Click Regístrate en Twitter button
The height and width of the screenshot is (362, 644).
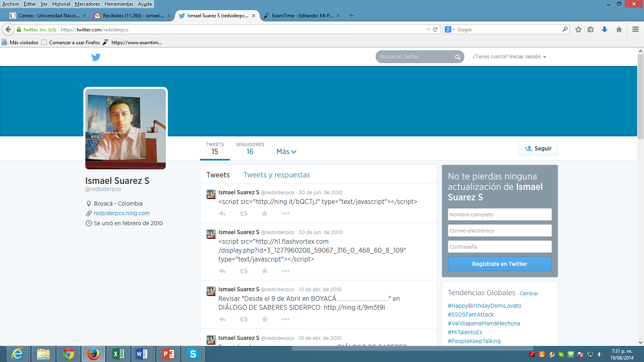coord(500,264)
